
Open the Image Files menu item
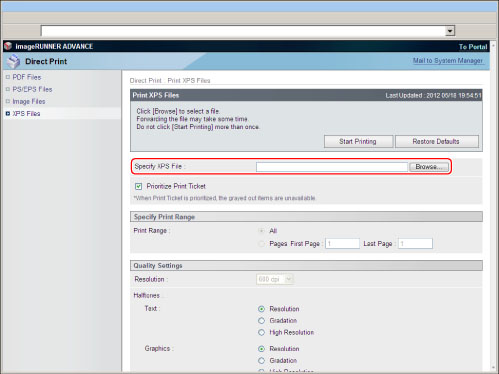pyautogui.click(x=29, y=101)
